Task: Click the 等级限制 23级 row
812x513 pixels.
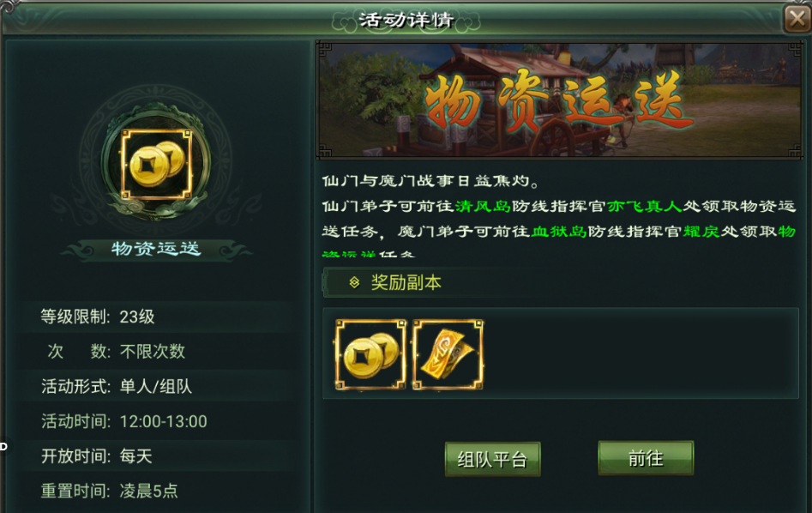Action: pos(158,317)
